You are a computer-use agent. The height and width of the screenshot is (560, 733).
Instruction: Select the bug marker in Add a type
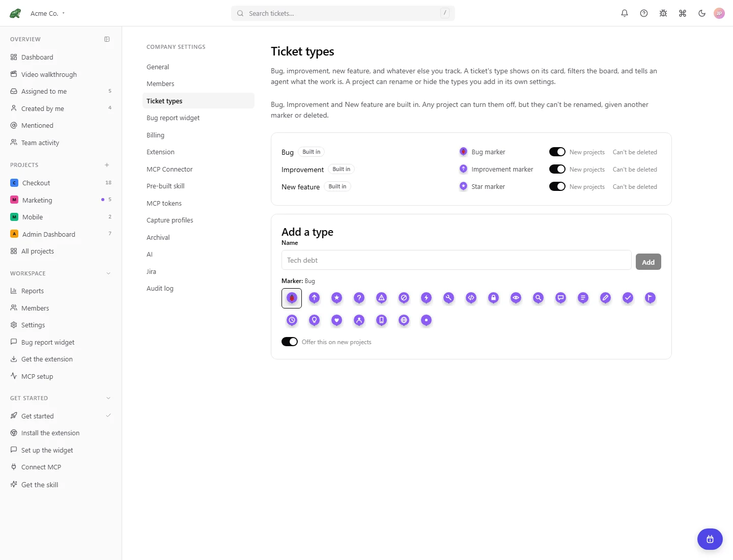292,298
